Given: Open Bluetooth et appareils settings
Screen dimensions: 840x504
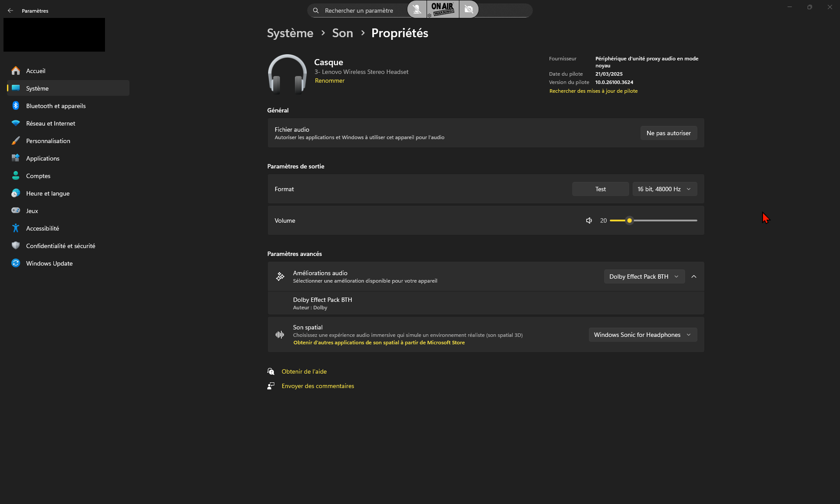Looking at the screenshot, I should [x=68, y=106].
